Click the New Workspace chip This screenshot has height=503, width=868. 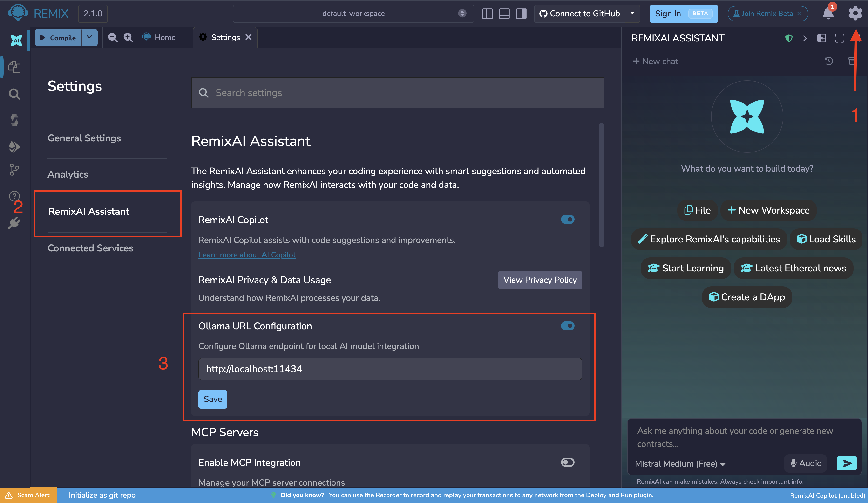point(768,210)
